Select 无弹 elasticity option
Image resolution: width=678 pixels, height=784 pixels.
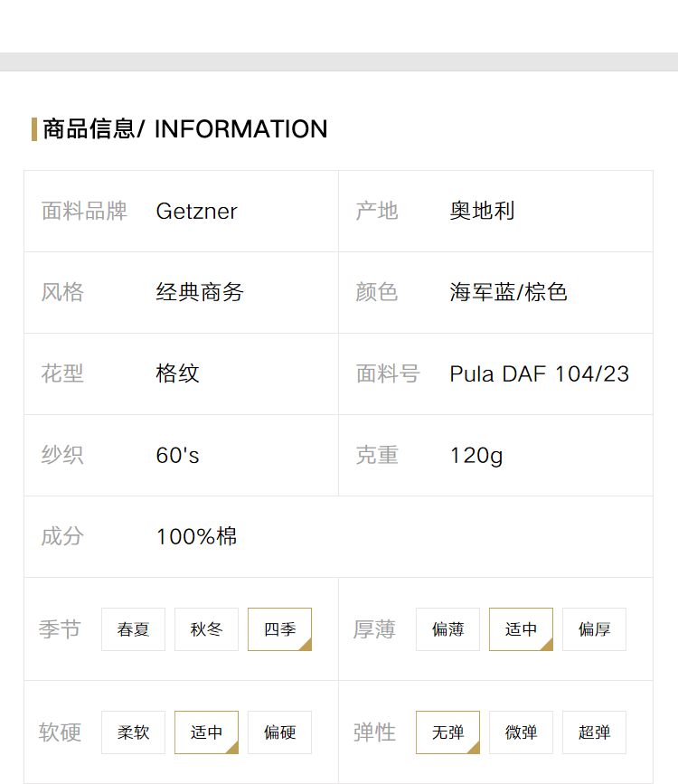pos(447,732)
